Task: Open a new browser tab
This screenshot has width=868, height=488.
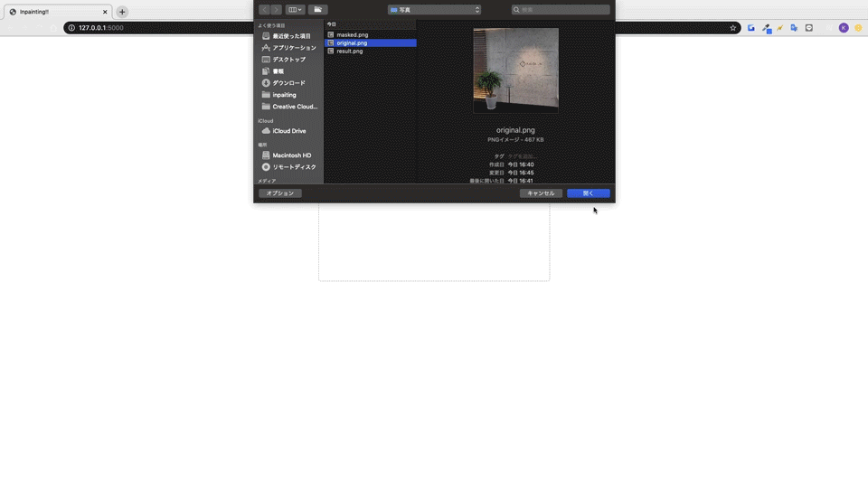Action: click(x=122, y=12)
